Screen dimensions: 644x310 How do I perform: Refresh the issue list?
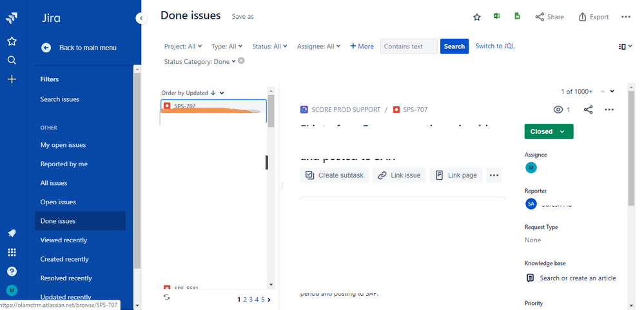tap(167, 297)
